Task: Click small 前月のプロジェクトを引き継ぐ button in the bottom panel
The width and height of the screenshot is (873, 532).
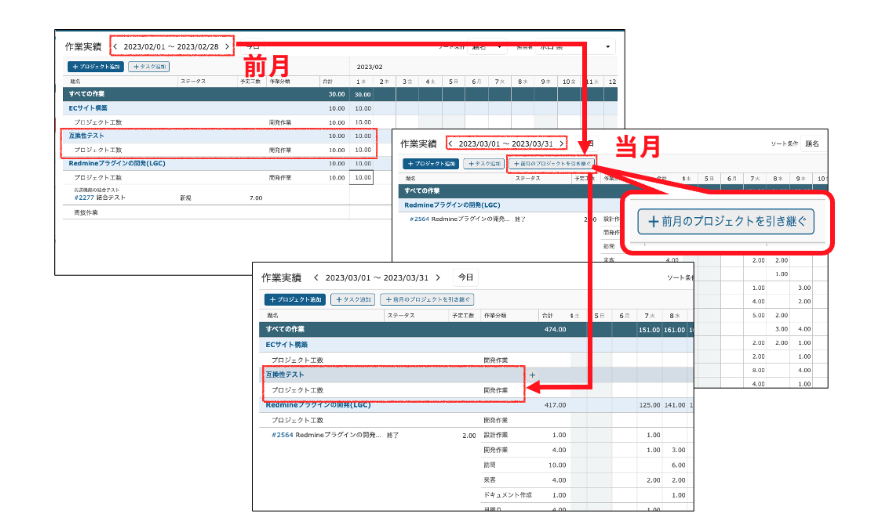Action: [427, 299]
